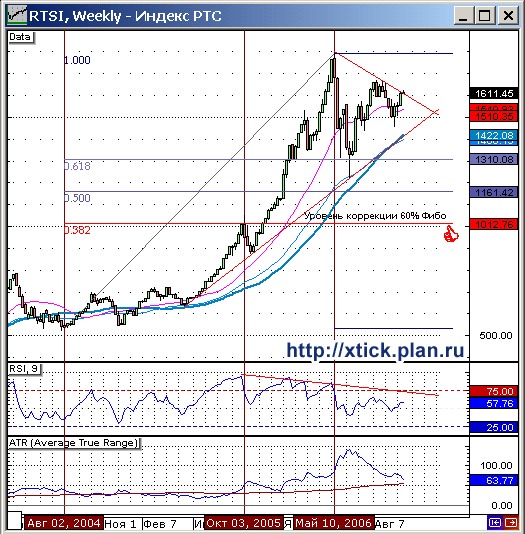Screen dimensions: 525x534
Task: Click the window title RTSI, Weekly – Индекс РТС
Action: pos(125,16)
